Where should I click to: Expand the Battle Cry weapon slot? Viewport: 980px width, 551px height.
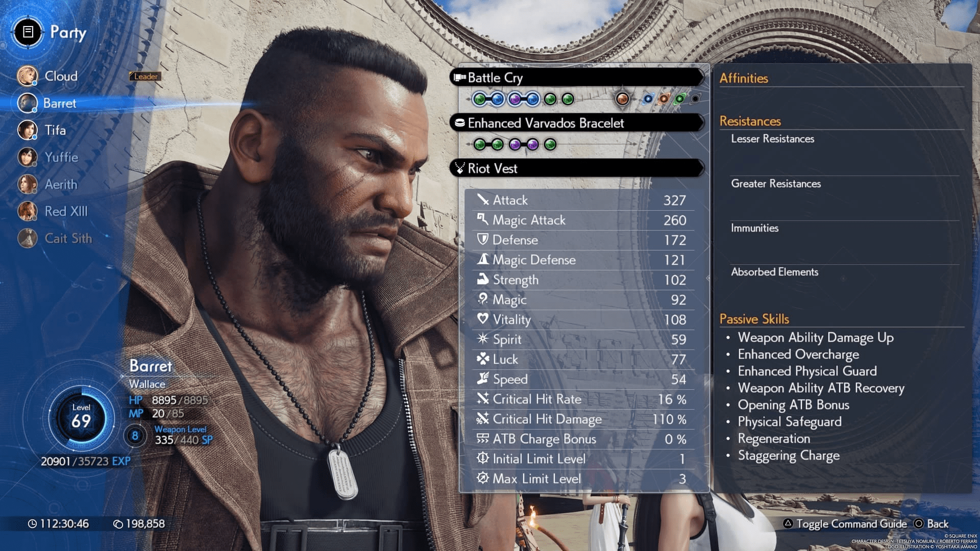(579, 78)
